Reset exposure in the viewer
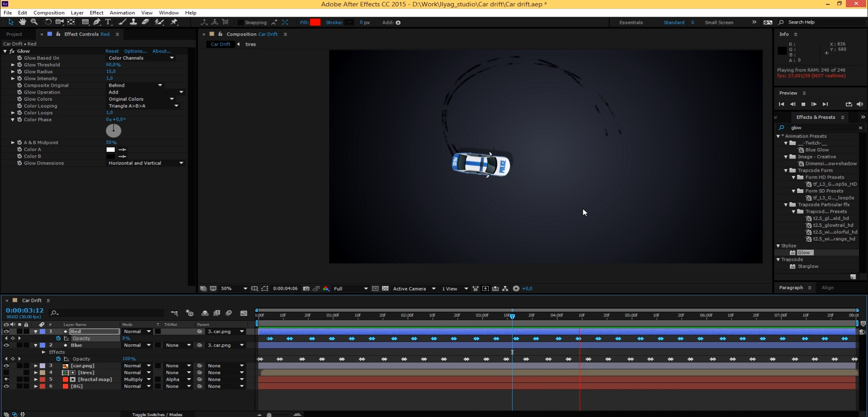This screenshot has height=417, width=868. (x=516, y=288)
